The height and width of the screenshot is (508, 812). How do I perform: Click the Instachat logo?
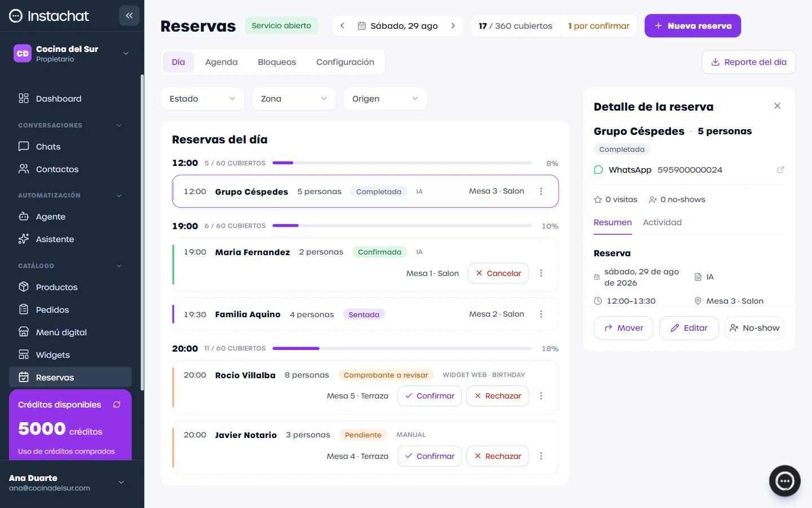(49, 16)
